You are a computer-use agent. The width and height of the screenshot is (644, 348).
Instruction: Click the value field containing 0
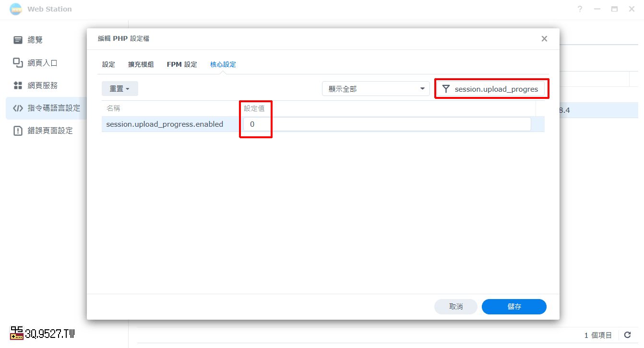387,124
